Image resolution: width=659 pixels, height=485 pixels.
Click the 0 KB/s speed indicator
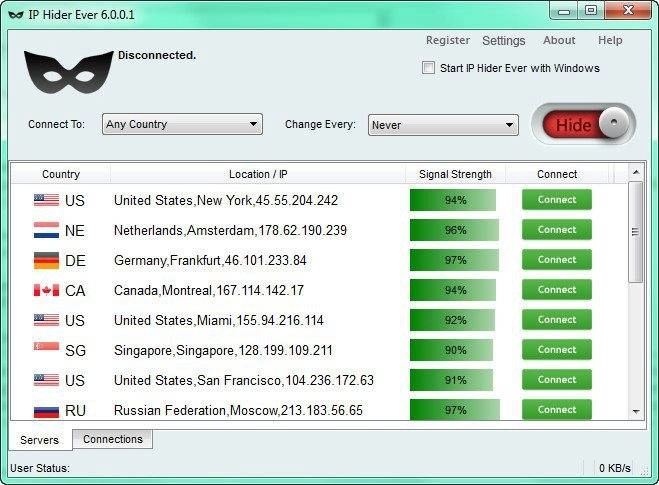click(x=615, y=468)
